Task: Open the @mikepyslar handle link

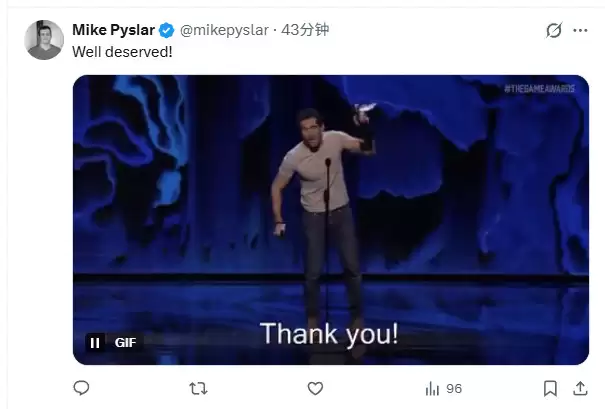Action: point(226,30)
